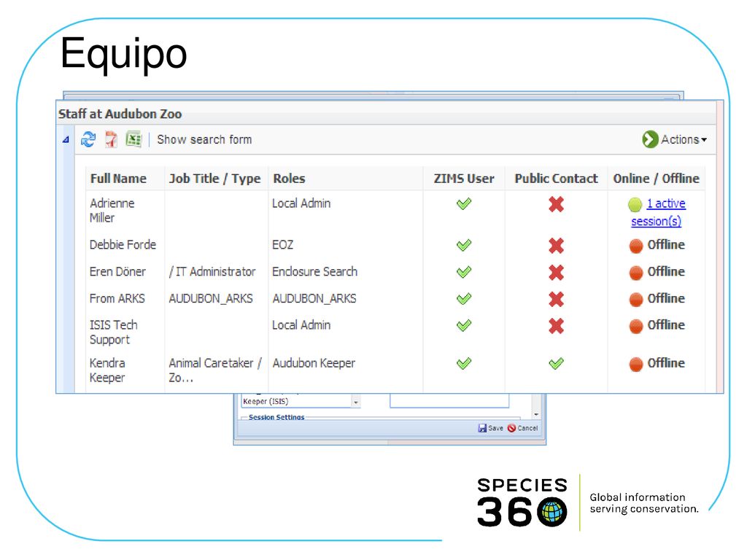Click the offline status dot for ISIS Tech Support

636,326
